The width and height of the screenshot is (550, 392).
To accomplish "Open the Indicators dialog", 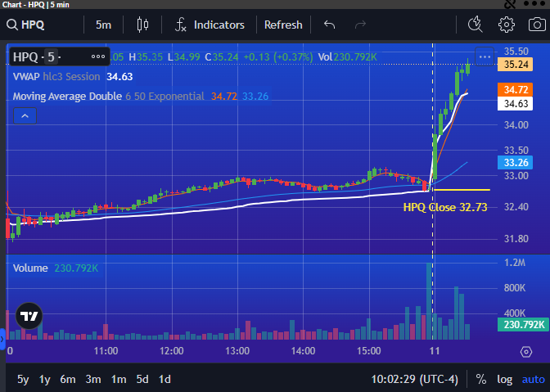I will pyautogui.click(x=210, y=25).
